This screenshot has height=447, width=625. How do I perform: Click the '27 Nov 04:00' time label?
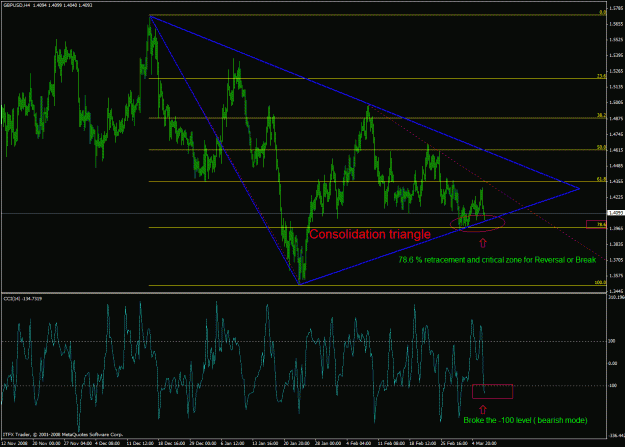[78, 443]
